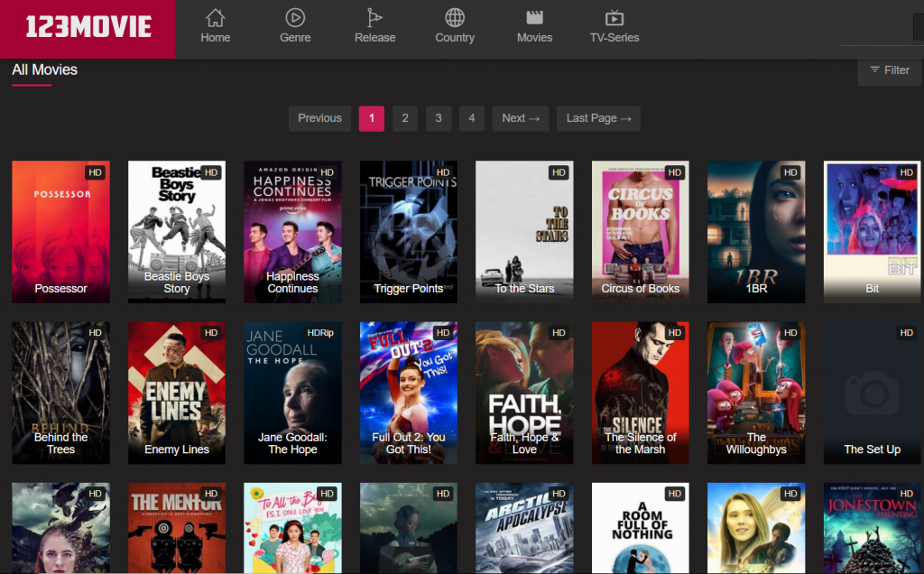Click the Circus of Books title text
This screenshot has height=574, width=924.
(x=641, y=288)
